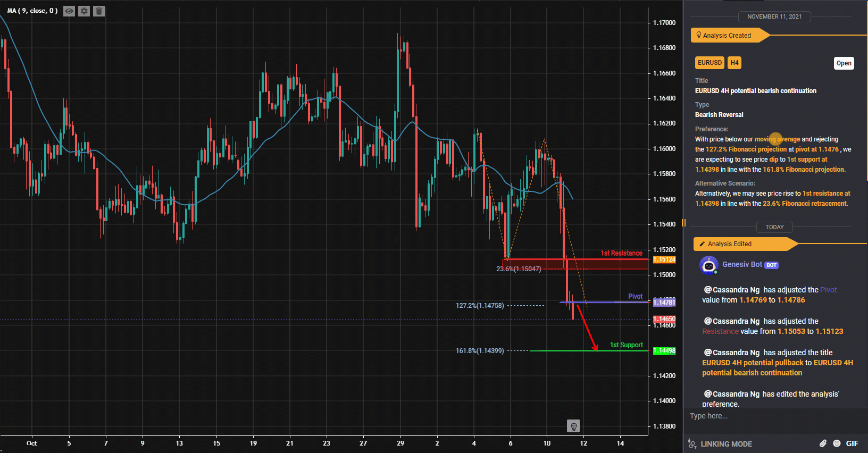Click the linking mode chain icon
The height and width of the screenshot is (453, 868).
pos(692,443)
